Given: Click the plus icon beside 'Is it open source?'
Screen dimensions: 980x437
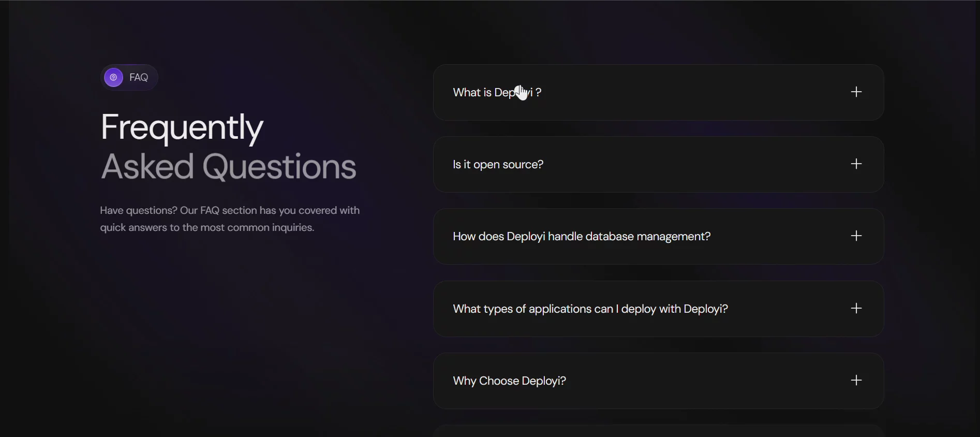Looking at the screenshot, I should [856, 164].
